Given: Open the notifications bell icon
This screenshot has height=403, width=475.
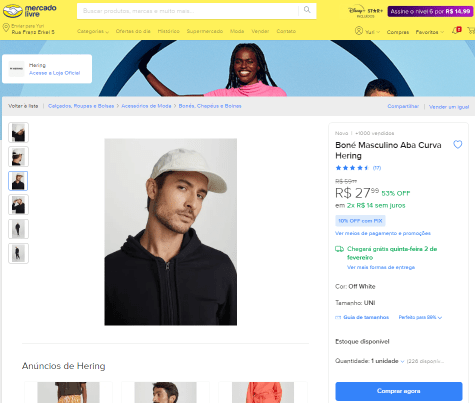Looking at the screenshot, I should coord(456,31).
